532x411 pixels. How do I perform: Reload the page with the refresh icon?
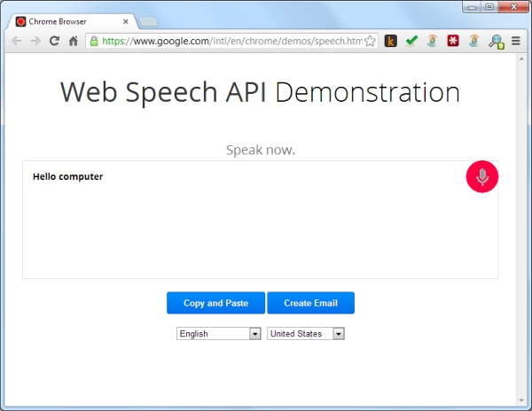[x=54, y=41]
